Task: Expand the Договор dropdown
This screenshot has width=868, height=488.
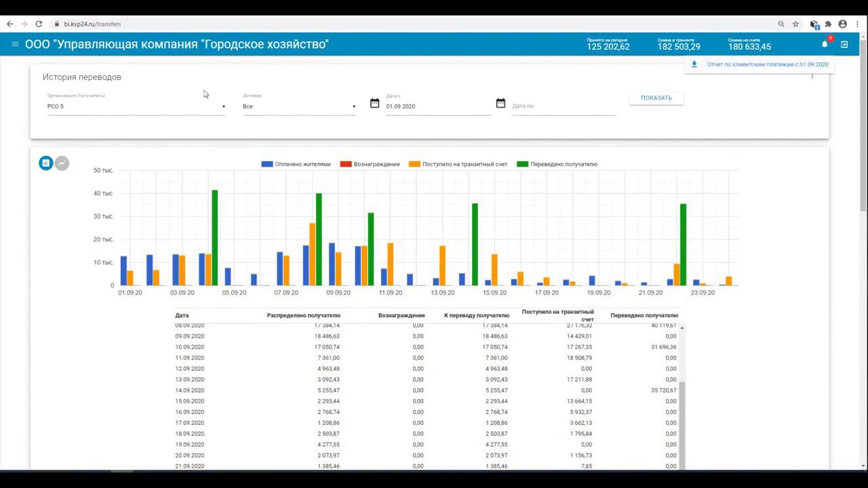Action: (299, 106)
